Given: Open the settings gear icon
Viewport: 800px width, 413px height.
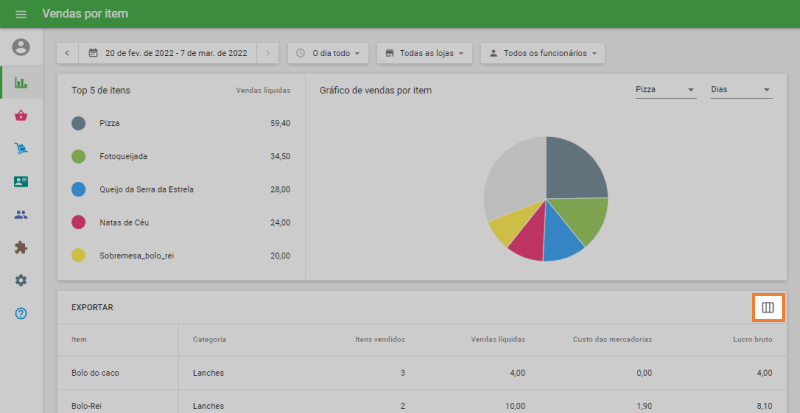Looking at the screenshot, I should pos(21,281).
